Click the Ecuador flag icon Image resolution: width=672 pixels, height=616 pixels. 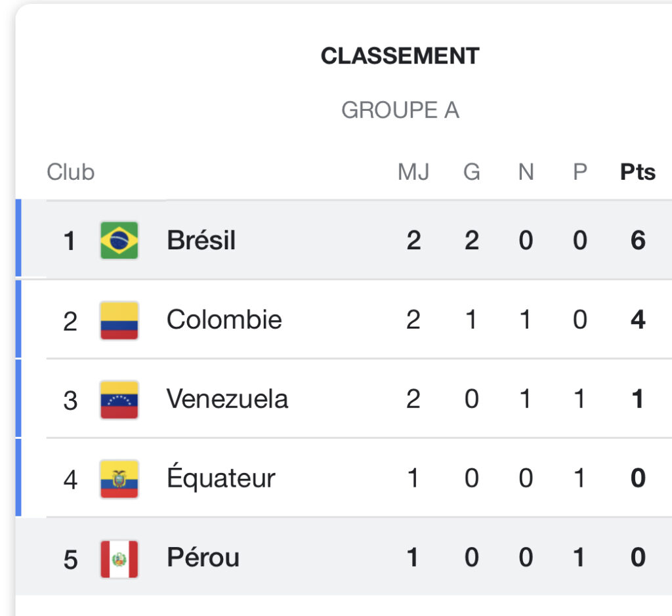(x=119, y=478)
